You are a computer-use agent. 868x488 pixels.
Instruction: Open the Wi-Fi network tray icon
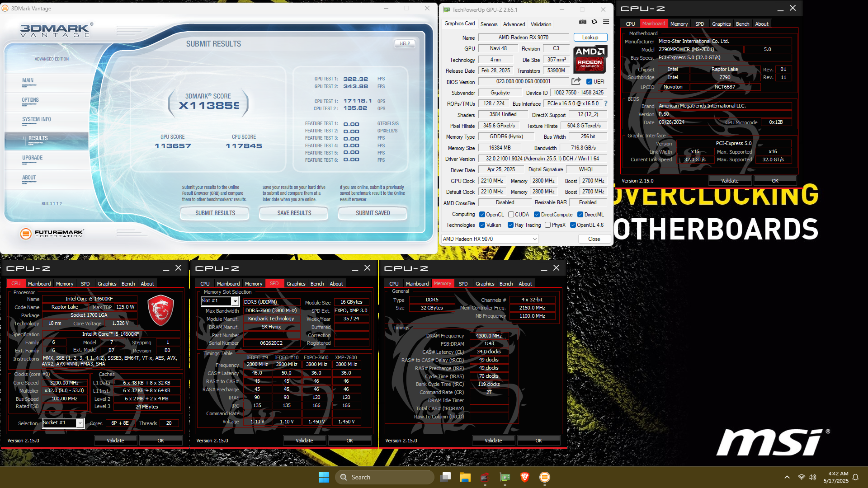pos(802,477)
